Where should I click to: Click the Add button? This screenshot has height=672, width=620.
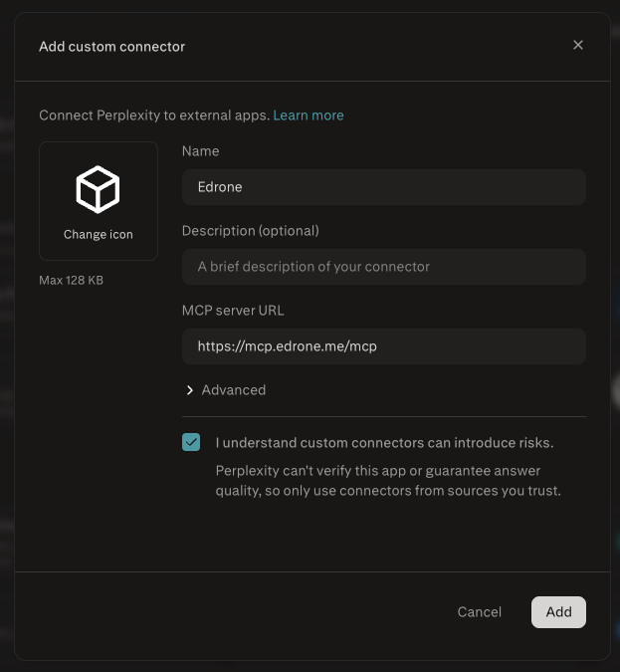[x=558, y=612]
